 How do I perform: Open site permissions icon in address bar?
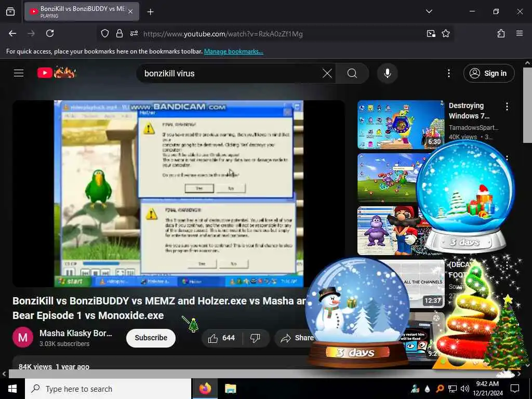coord(134,33)
